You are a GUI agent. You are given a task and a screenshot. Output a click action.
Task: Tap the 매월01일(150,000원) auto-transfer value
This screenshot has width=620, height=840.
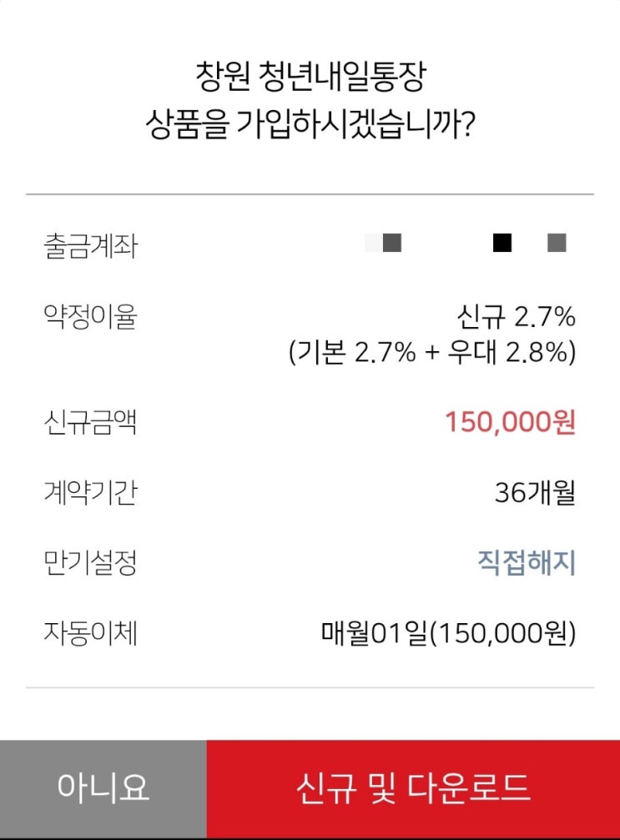point(448,632)
